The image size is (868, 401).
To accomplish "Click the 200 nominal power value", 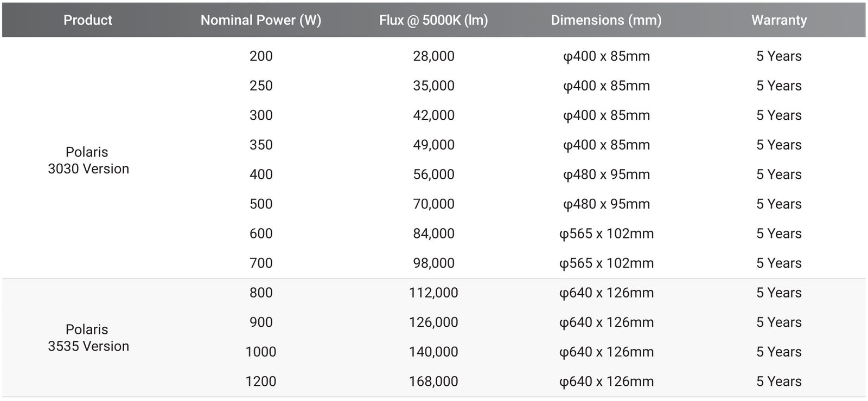I will pos(261,56).
